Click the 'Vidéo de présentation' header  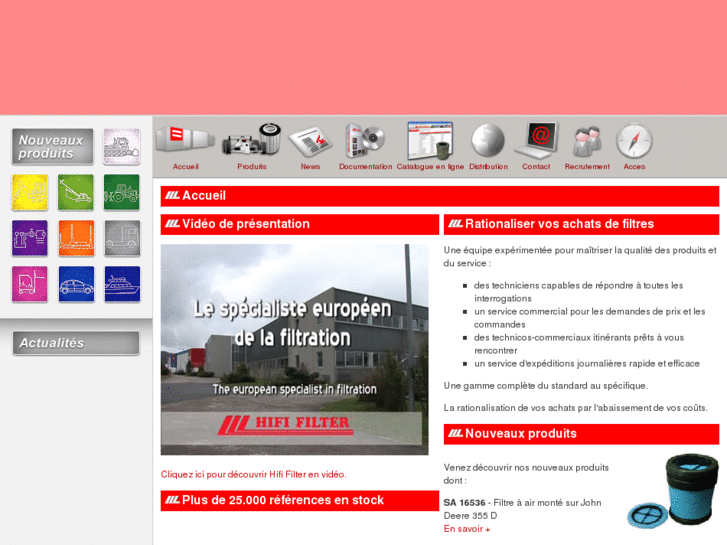tap(300, 224)
